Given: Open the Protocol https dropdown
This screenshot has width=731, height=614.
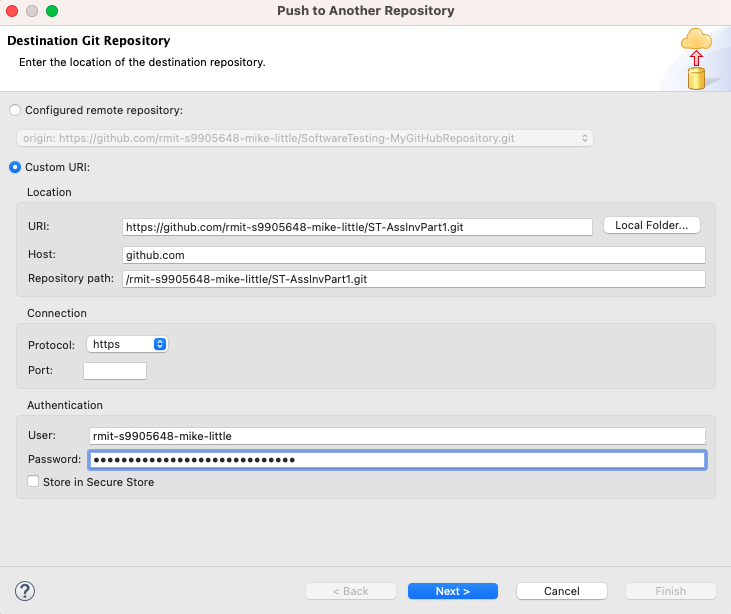Looking at the screenshot, I should pyautogui.click(x=127, y=345).
